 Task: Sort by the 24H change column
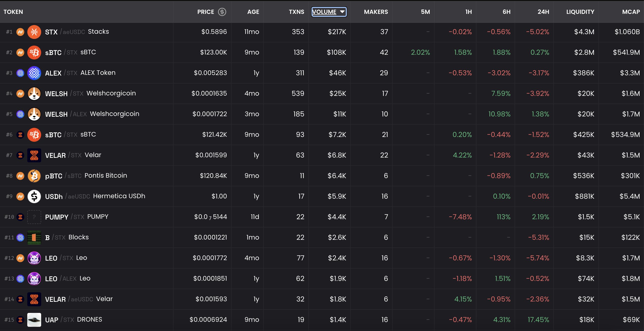point(543,12)
